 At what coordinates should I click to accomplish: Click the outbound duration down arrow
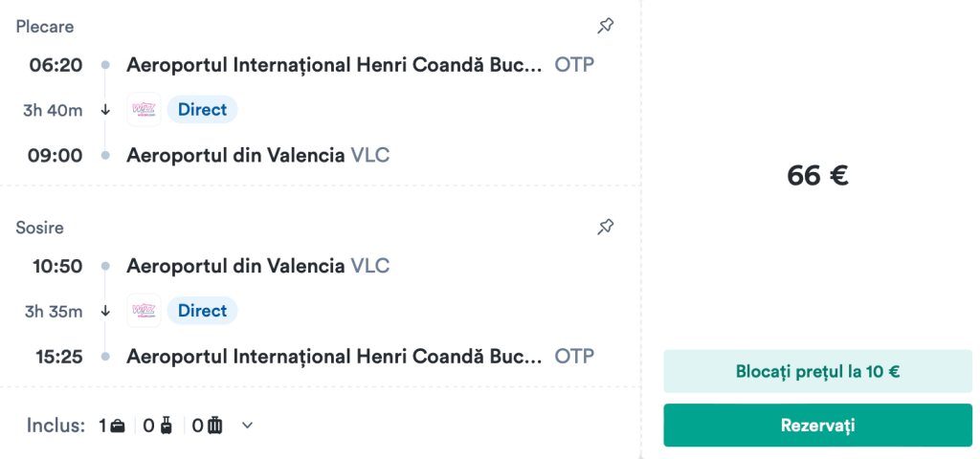(105, 110)
